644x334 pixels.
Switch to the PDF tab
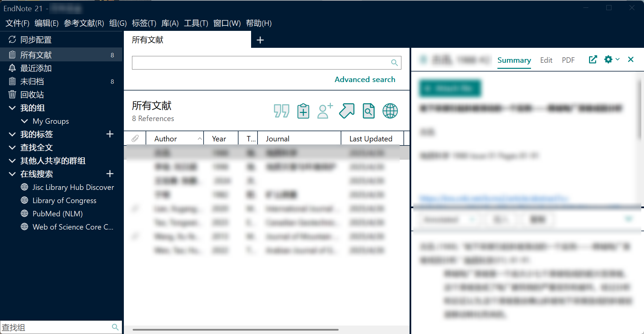(568, 60)
